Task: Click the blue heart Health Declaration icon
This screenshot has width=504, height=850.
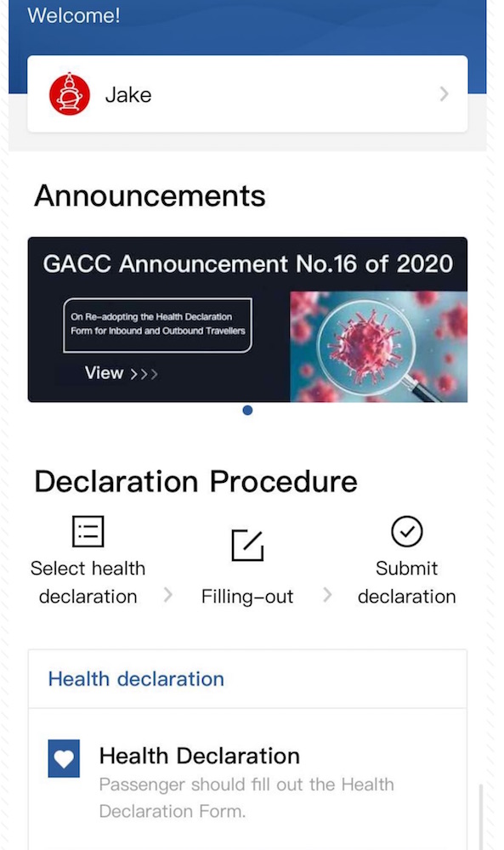Action: click(x=64, y=758)
